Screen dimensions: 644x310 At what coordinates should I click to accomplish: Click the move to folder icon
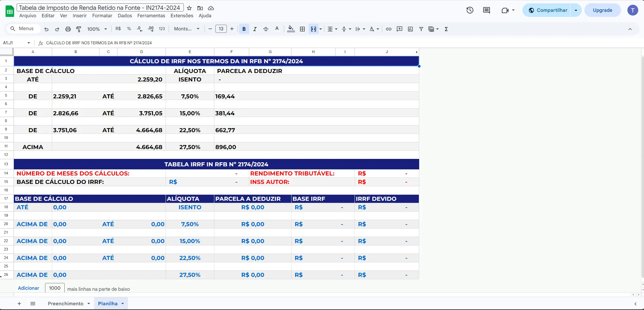click(x=200, y=8)
